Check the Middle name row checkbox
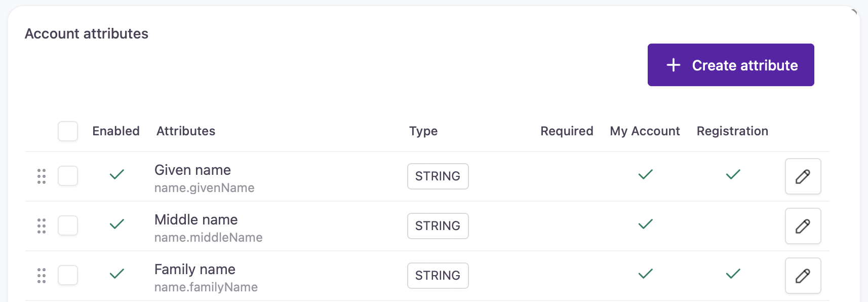Image resolution: width=868 pixels, height=302 pixels. coord(68,225)
